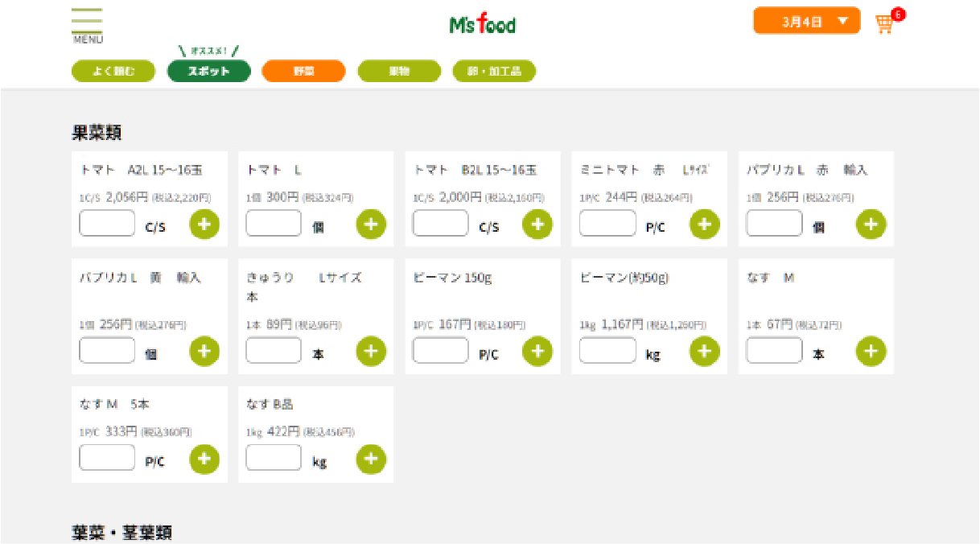The image size is (980, 544).
Task: Select the スポット recommended category
Action: coord(209,71)
